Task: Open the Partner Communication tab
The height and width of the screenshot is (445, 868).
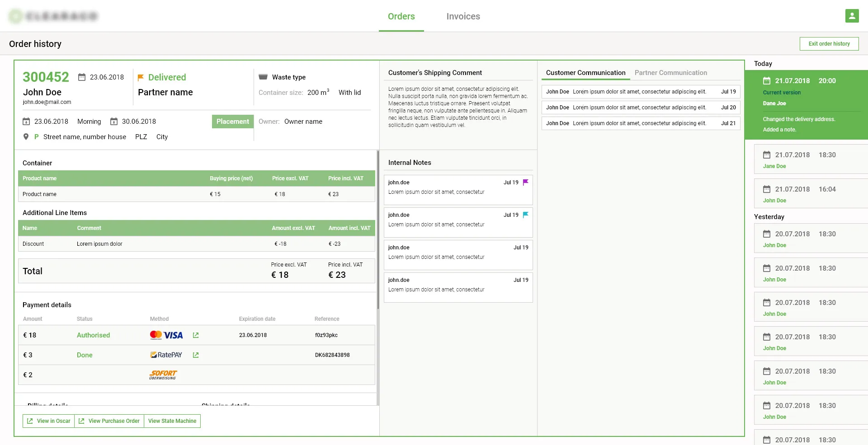Action: coord(670,73)
